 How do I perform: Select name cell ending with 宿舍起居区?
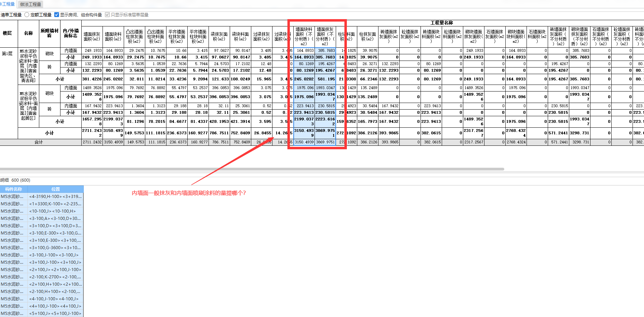tap(28, 106)
